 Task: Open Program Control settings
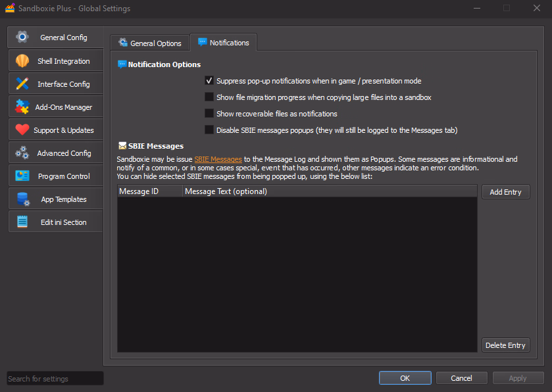(x=56, y=176)
